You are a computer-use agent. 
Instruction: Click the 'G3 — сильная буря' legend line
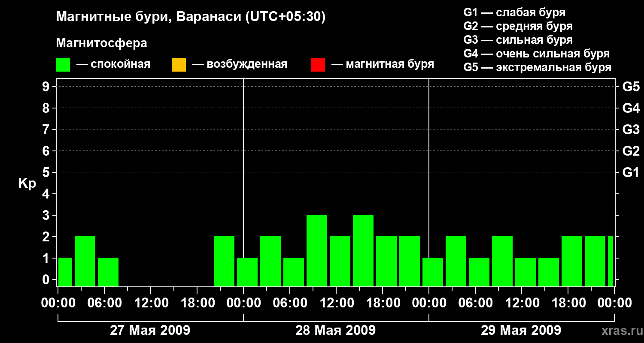518,40
